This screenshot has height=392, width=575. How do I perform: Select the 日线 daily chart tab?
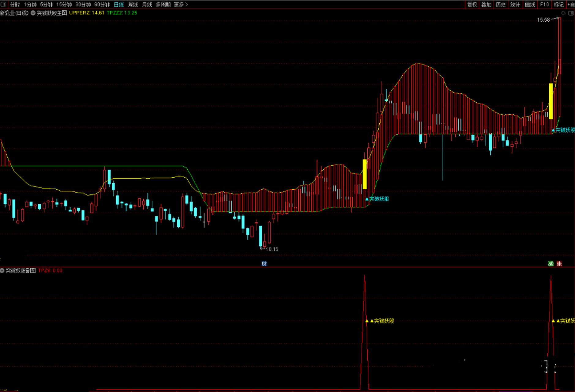tap(118, 5)
